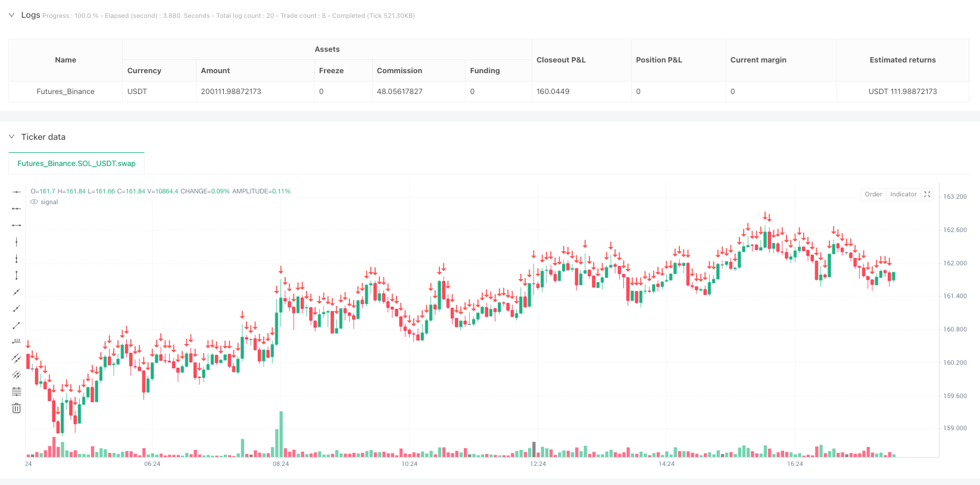Click the 08:24 time axis label
Image resolution: width=980 pixels, height=485 pixels.
[280, 464]
